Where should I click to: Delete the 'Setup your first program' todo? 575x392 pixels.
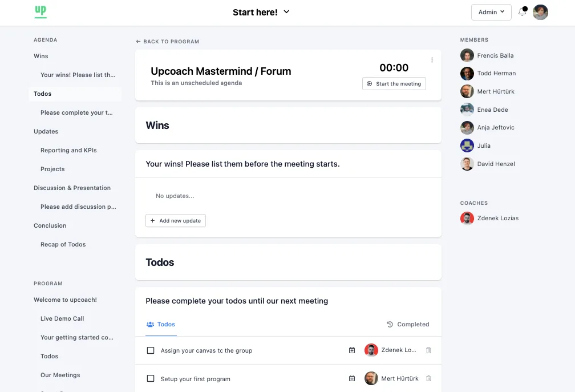428,378
